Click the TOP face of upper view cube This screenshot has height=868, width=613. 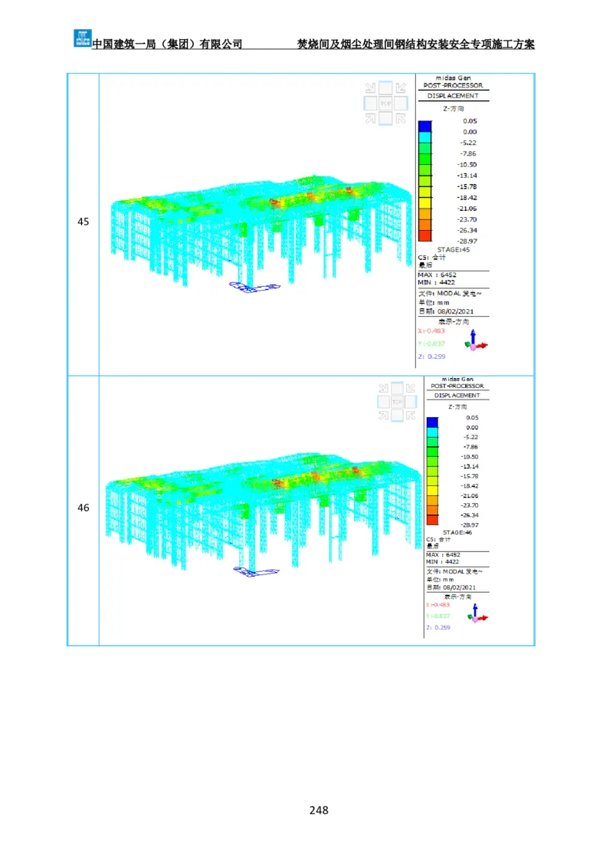385,103
